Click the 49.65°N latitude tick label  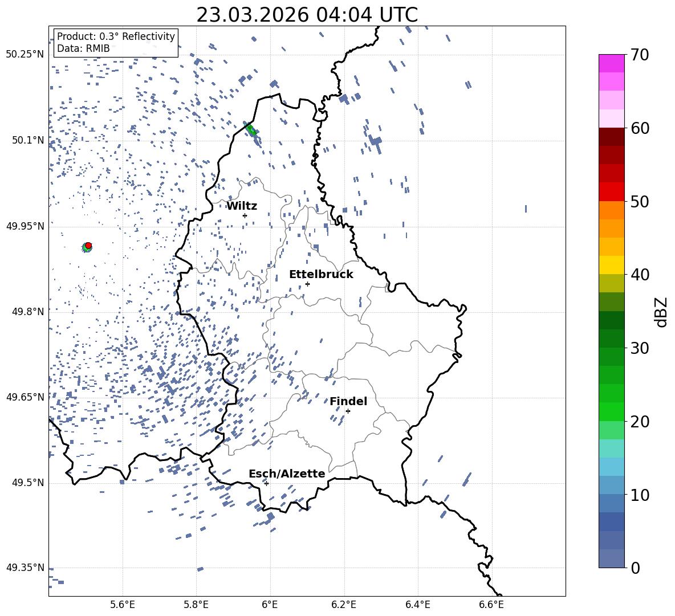(25, 397)
